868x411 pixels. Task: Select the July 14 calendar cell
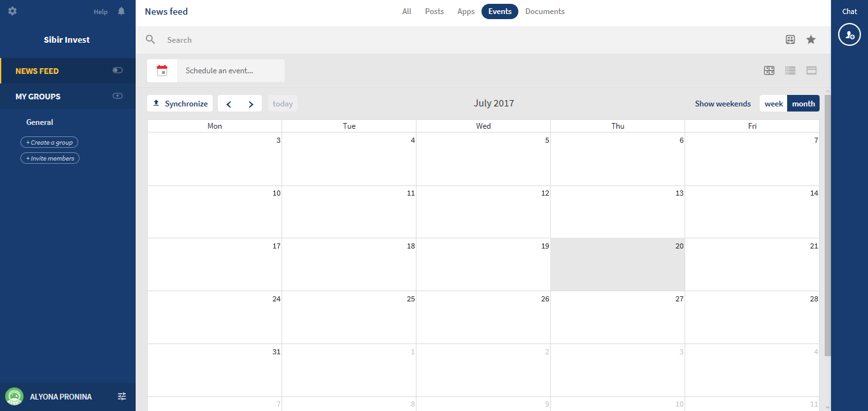(752, 212)
